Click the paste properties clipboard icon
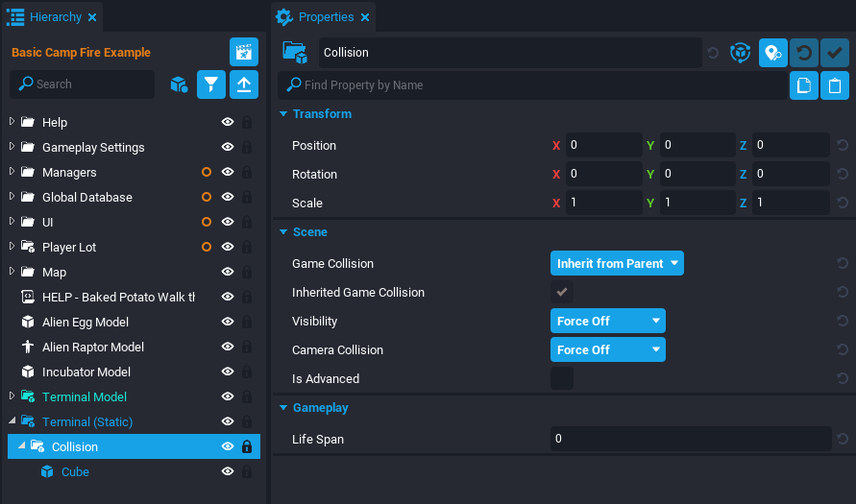The width and height of the screenshot is (856, 504). coord(835,85)
